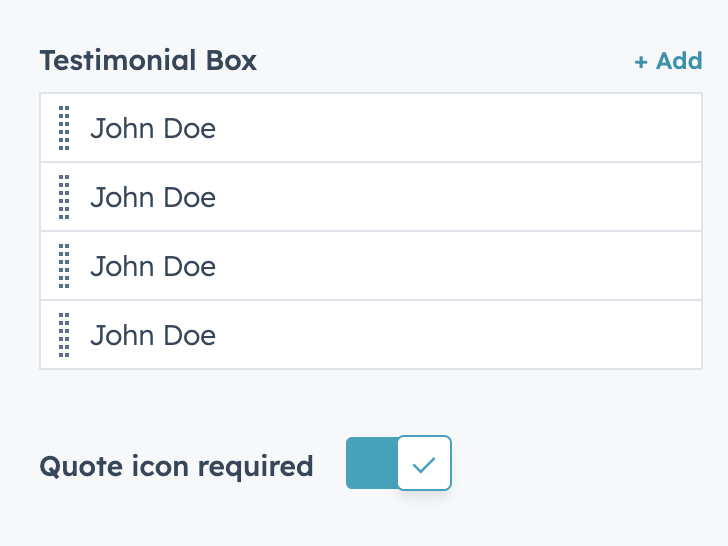Open the third John Doe testimonial item
The image size is (728, 546).
pyautogui.click(x=153, y=266)
